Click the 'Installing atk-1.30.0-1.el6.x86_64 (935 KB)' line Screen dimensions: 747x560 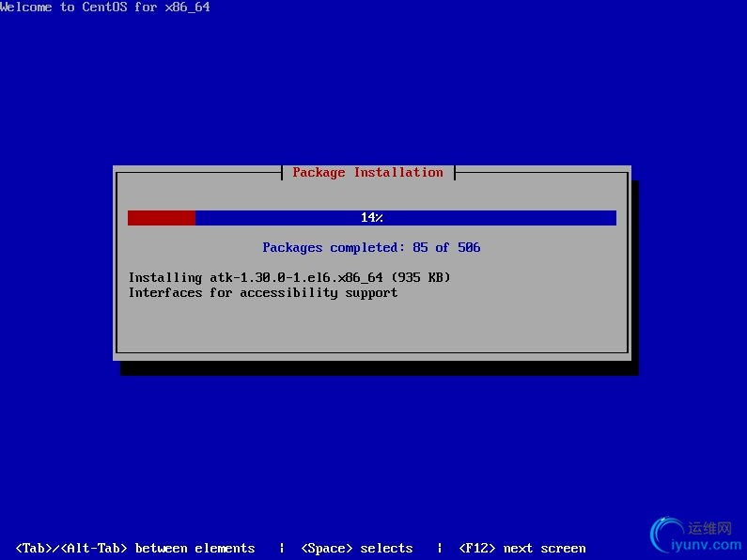pyautogui.click(x=289, y=277)
